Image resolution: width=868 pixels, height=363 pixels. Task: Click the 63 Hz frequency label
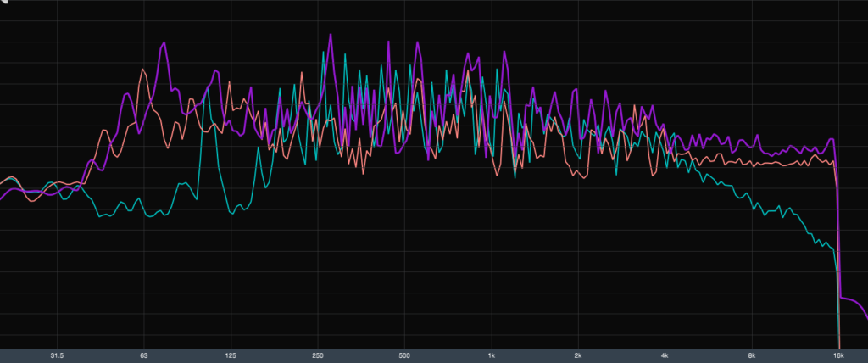click(x=144, y=355)
